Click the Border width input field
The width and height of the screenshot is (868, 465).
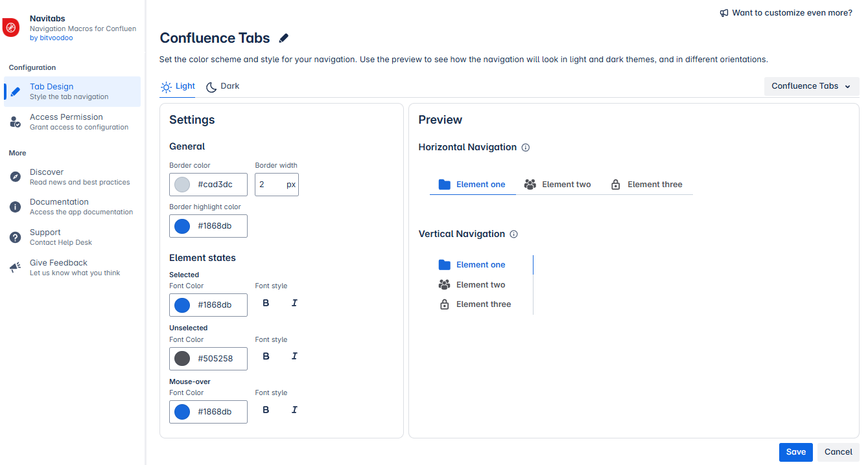pos(271,185)
